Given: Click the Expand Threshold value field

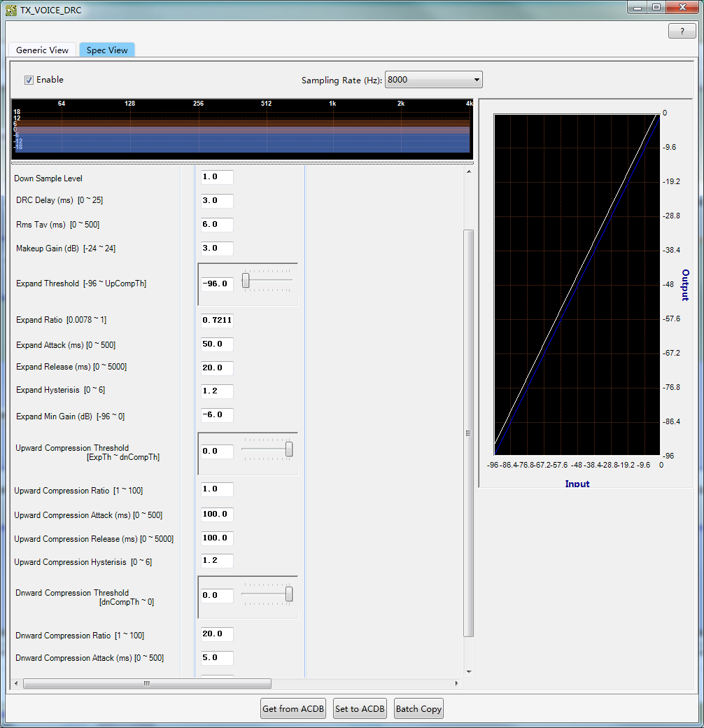Looking at the screenshot, I should point(217,283).
